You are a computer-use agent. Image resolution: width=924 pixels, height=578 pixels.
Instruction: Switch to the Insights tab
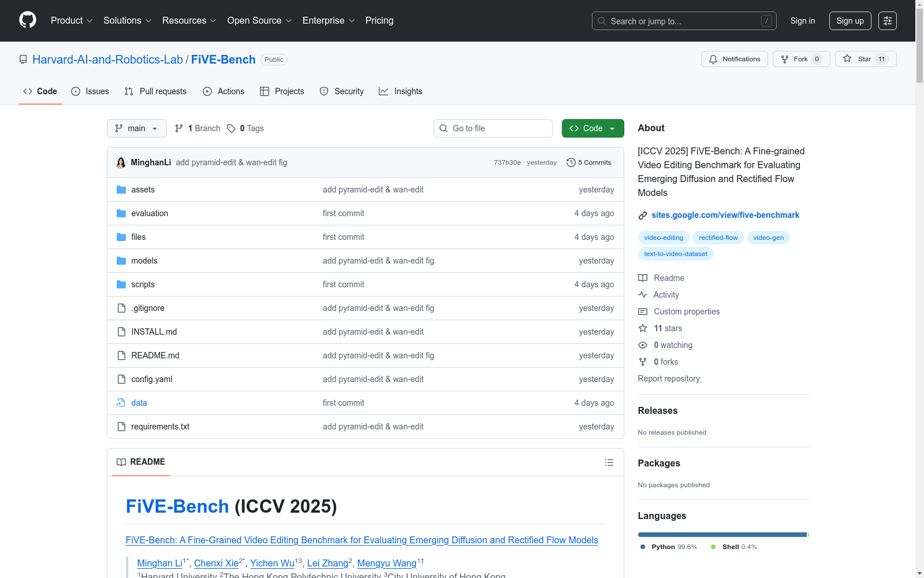point(401,91)
